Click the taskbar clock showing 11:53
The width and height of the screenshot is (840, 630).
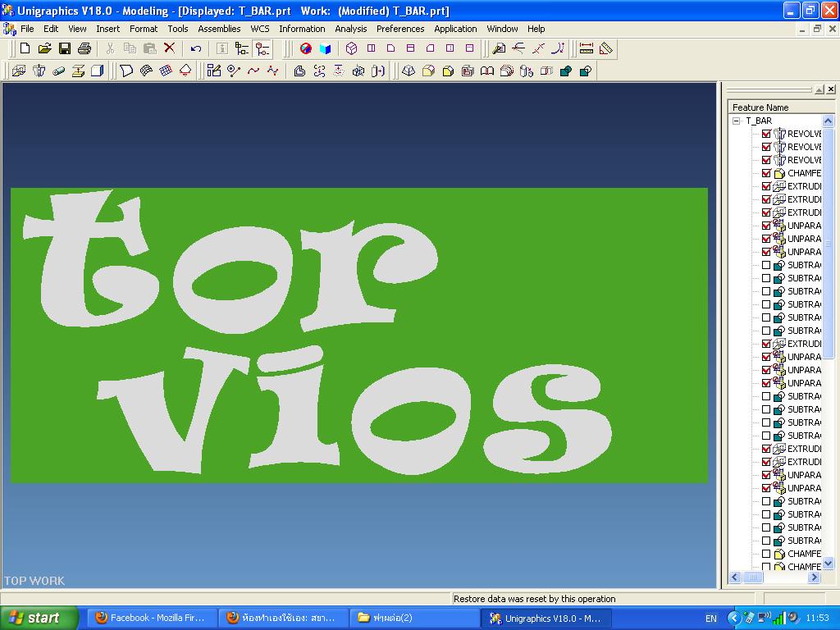[x=817, y=619]
